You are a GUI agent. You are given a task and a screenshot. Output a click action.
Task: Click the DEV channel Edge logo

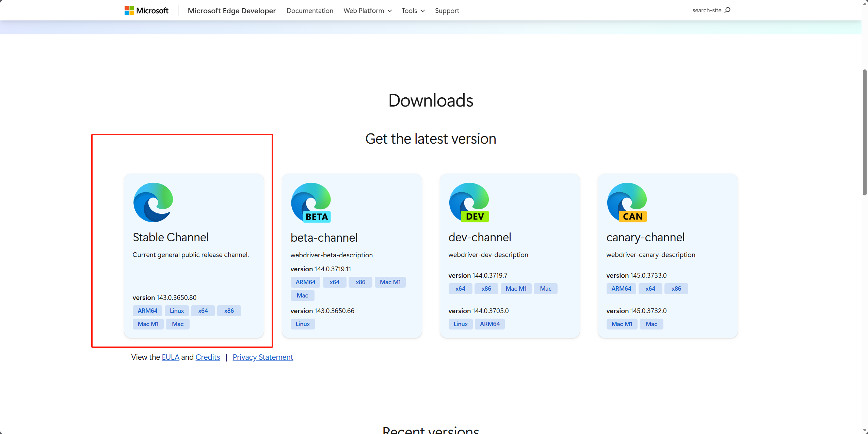click(469, 203)
